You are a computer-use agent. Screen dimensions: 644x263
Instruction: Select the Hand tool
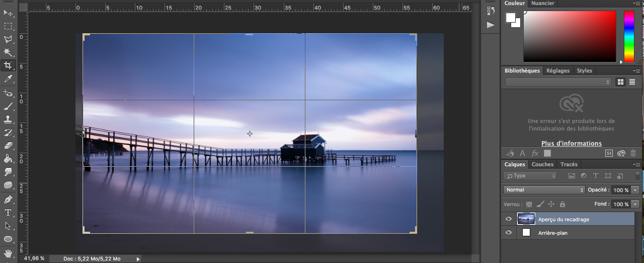tap(8, 252)
